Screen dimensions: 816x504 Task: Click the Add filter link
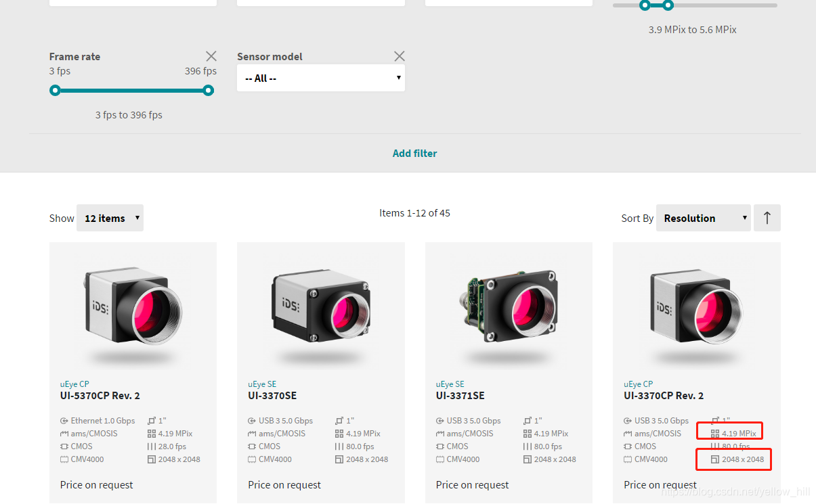[x=415, y=153]
